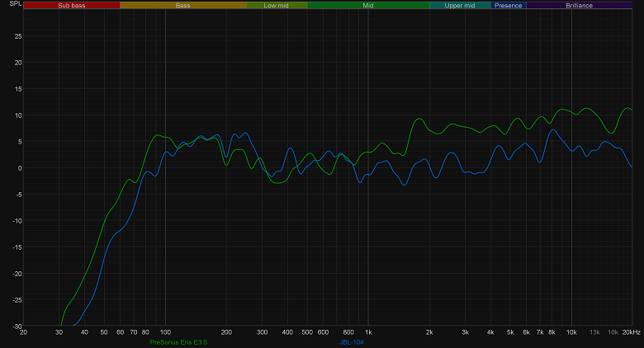The height and width of the screenshot is (348, 644).
Task: Click the 100 Hz frequency axis label
Action: [165, 332]
